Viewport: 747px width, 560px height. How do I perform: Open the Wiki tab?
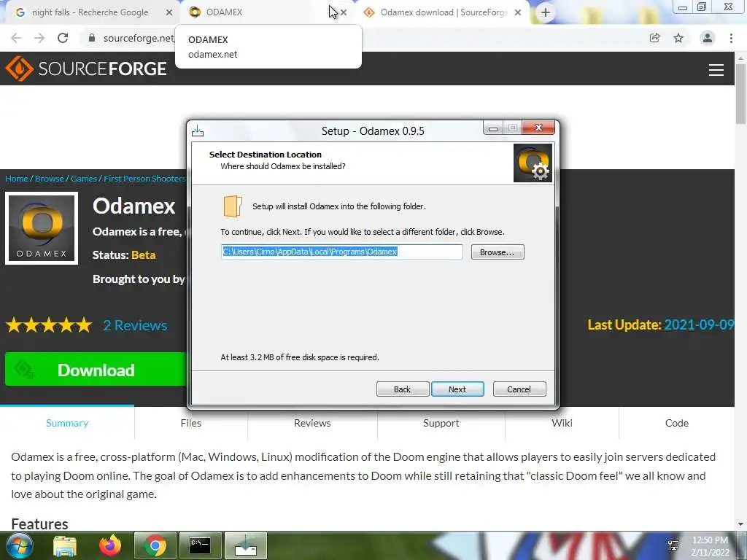(562, 423)
